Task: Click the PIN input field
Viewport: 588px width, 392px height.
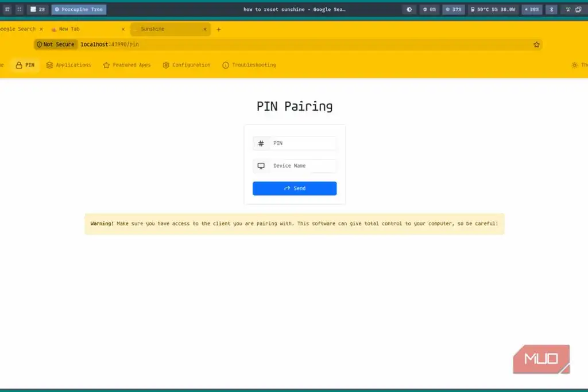Action: pyautogui.click(x=302, y=143)
